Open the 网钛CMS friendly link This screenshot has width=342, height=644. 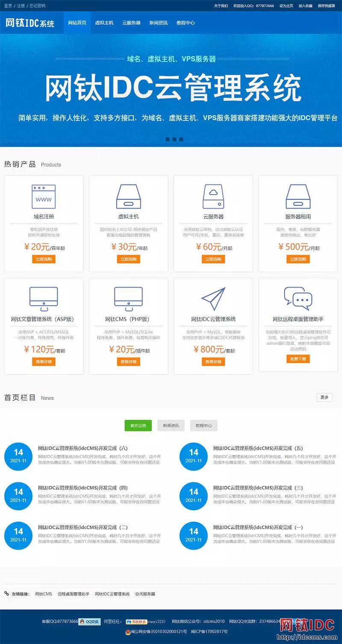click(x=44, y=594)
